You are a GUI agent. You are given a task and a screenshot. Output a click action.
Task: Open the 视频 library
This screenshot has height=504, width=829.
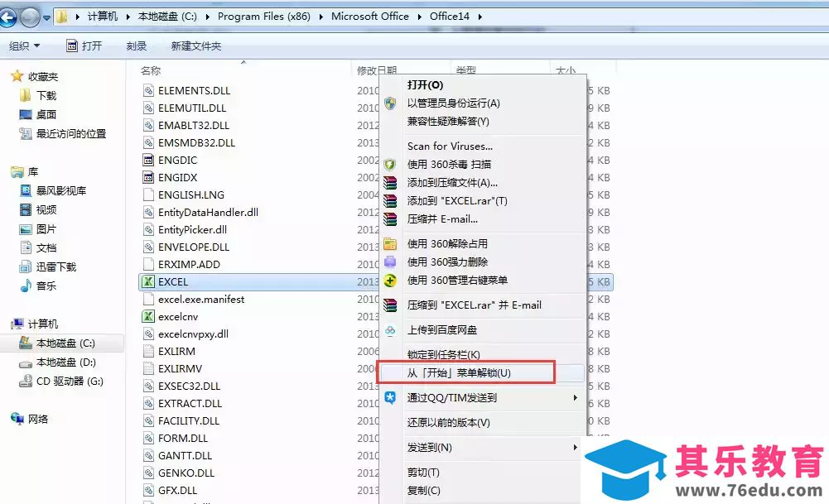pyautogui.click(x=46, y=209)
